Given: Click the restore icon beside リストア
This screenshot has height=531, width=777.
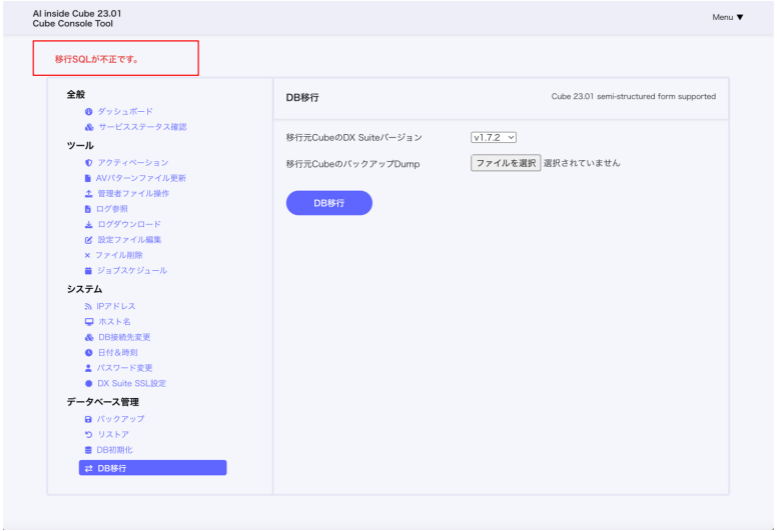Looking at the screenshot, I should (89, 435).
